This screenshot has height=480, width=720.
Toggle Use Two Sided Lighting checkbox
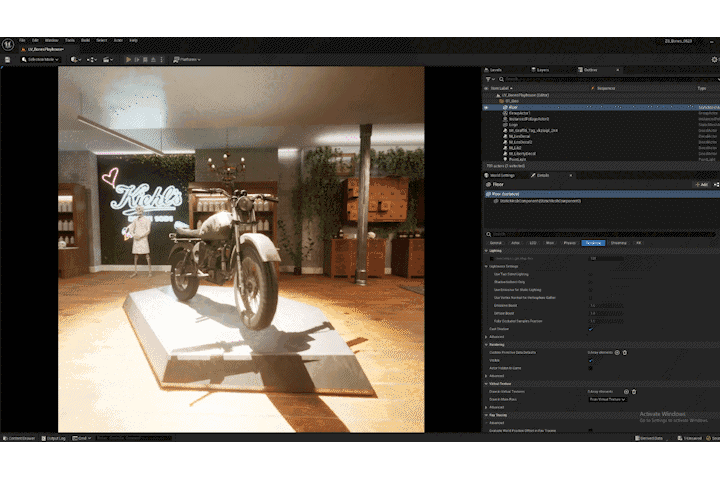point(591,274)
